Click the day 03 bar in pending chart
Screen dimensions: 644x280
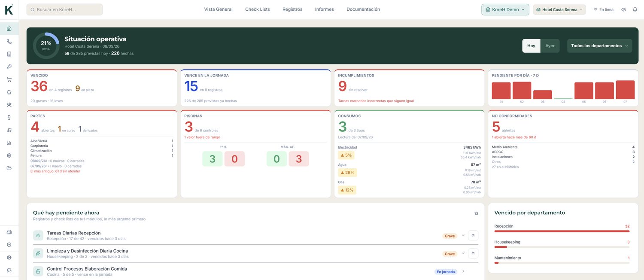pos(543,95)
